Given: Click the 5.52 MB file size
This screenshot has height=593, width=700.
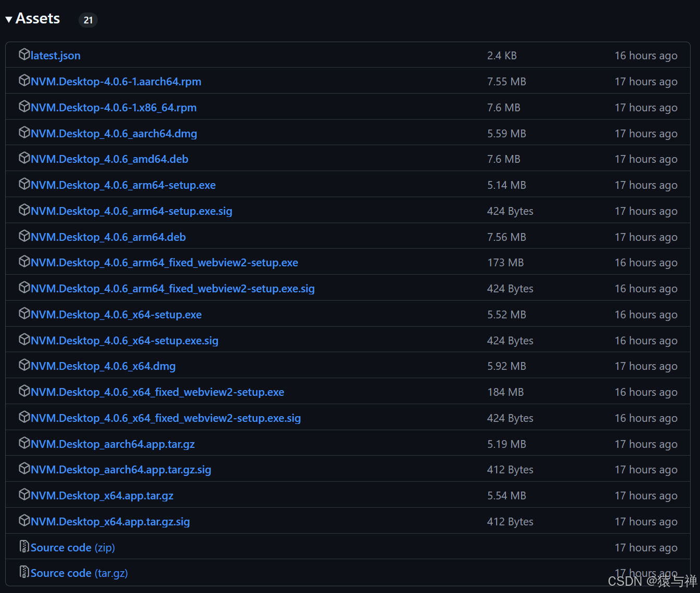Looking at the screenshot, I should pyautogui.click(x=507, y=315).
